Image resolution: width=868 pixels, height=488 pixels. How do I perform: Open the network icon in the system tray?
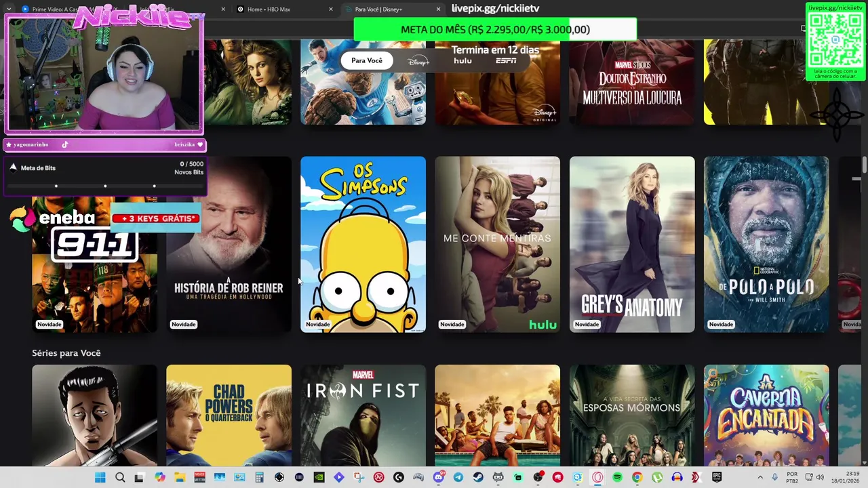pos(809,477)
